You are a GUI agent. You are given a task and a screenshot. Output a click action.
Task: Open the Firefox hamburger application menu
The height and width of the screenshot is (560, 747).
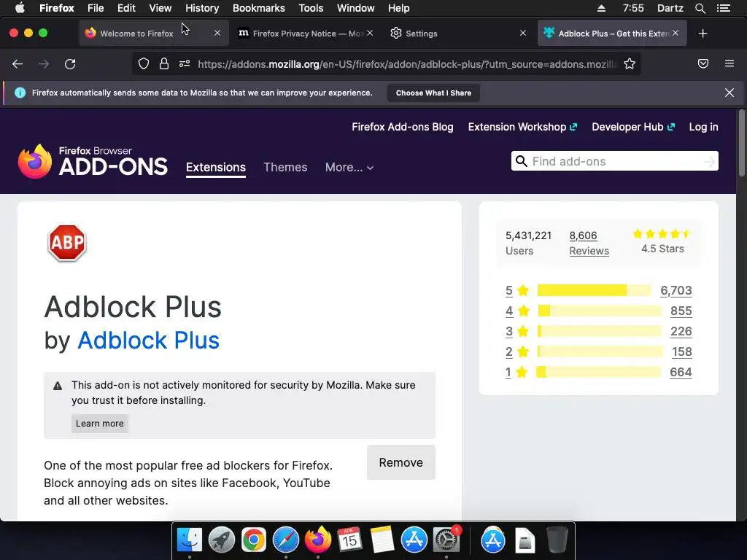pos(729,63)
